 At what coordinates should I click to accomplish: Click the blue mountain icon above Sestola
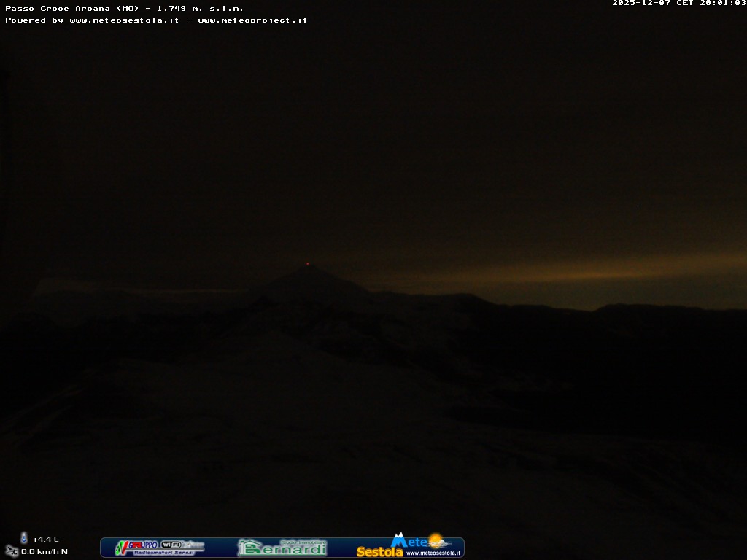pyautogui.click(x=398, y=540)
